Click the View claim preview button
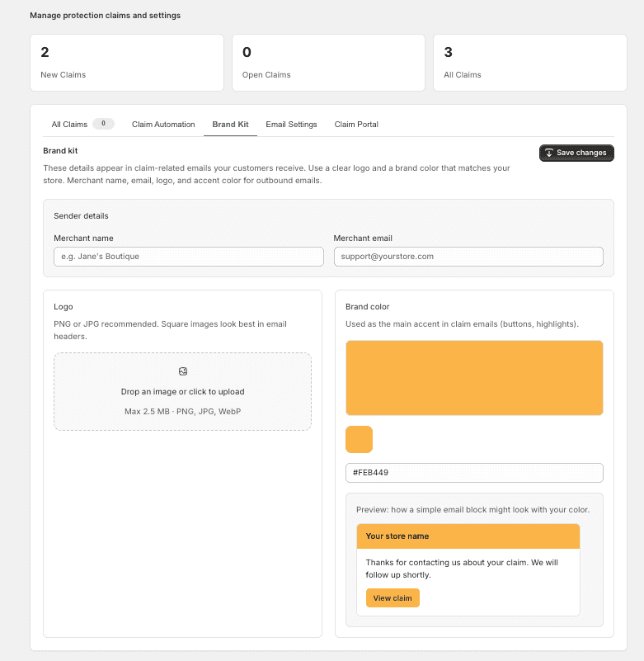 (x=393, y=597)
